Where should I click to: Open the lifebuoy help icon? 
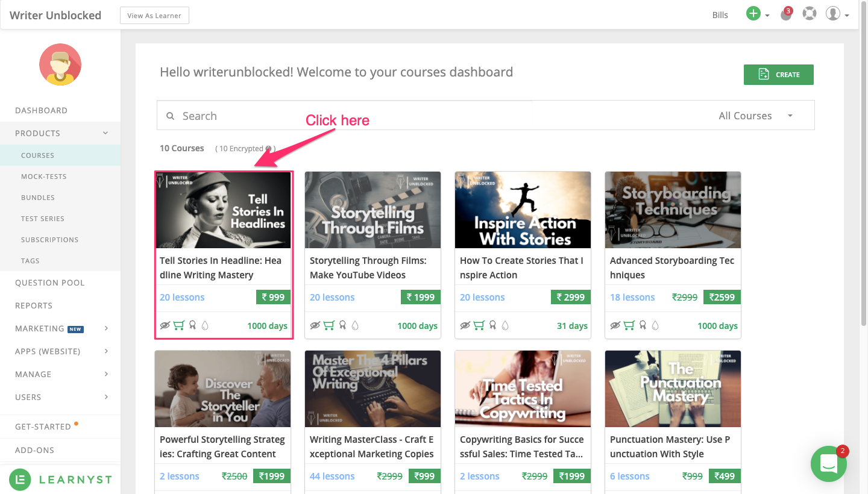coord(810,14)
